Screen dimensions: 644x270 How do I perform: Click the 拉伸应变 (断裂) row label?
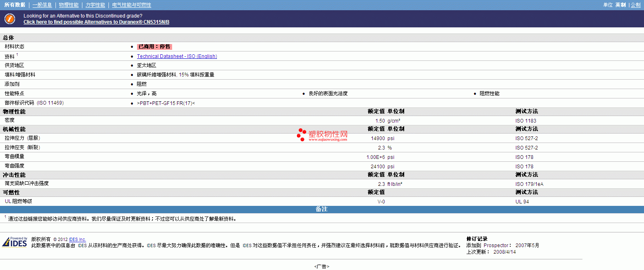click(x=22, y=147)
